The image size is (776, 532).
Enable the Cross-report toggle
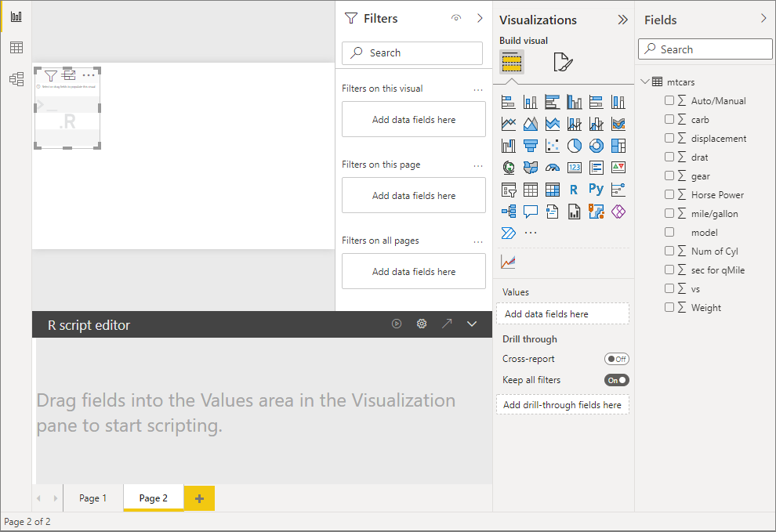pos(617,358)
